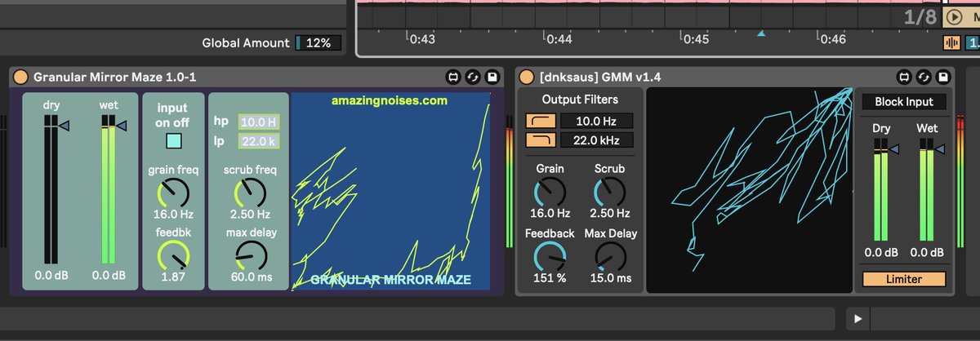The width and height of the screenshot is (980, 341).
Task: Click the Feedback knob showing 151 %
Action: tap(550, 257)
